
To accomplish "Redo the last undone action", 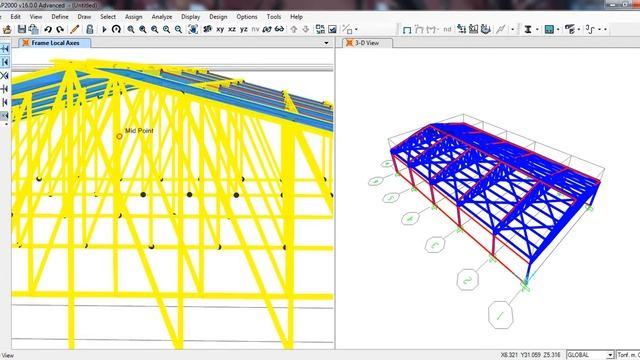I will 60,29.
